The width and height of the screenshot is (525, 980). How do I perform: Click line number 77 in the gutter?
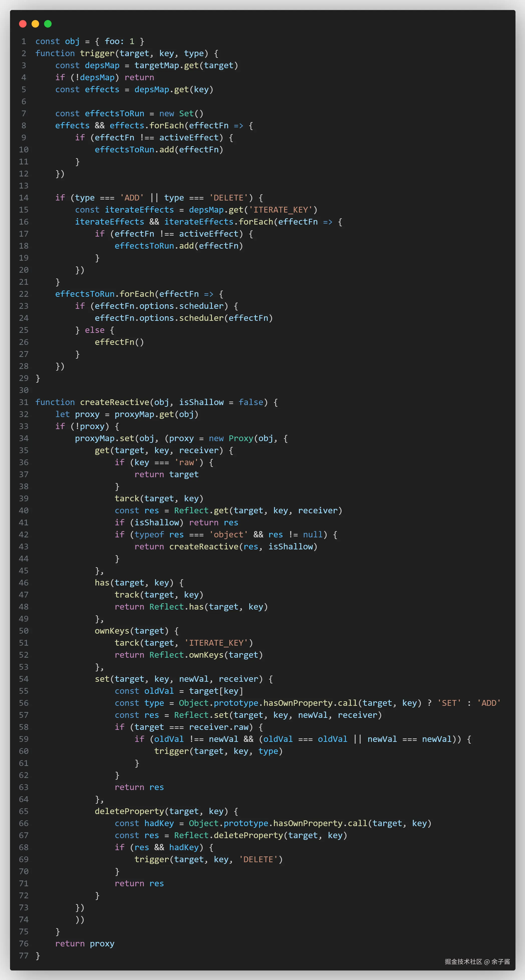click(24, 956)
